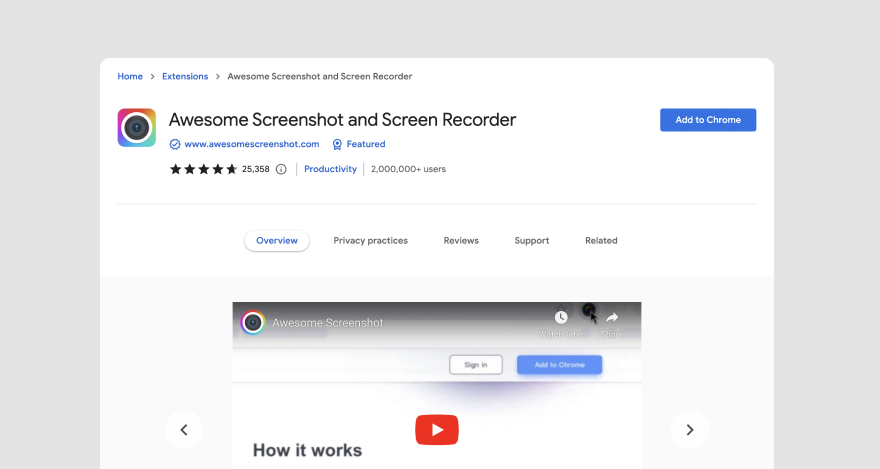The image size is (880, 469).
Task: Open the Support tab
Action: point(531,241)
